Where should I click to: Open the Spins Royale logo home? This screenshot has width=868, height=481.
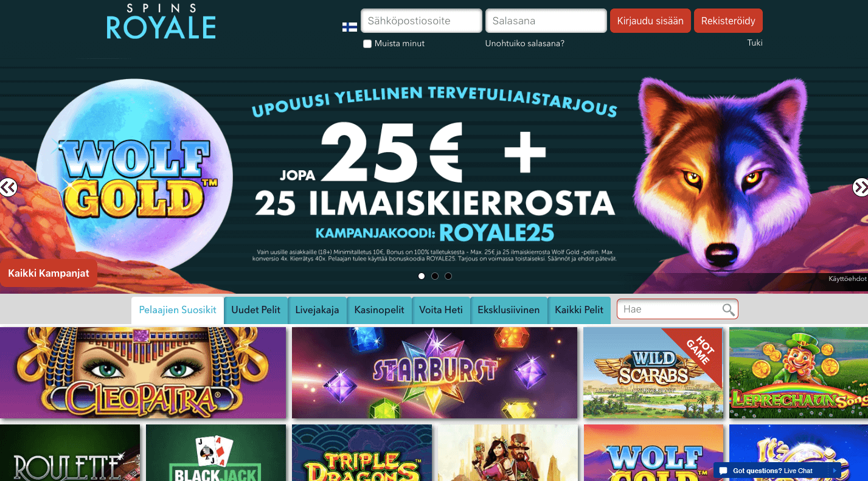pyautogui.click(x=161, y=21)
